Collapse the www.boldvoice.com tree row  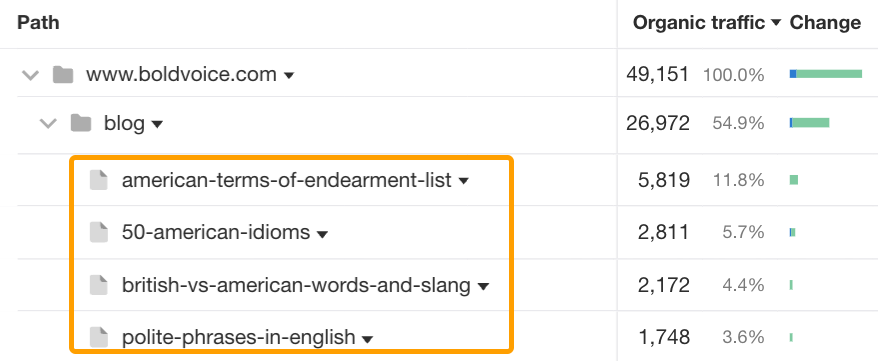coord(30,75)
